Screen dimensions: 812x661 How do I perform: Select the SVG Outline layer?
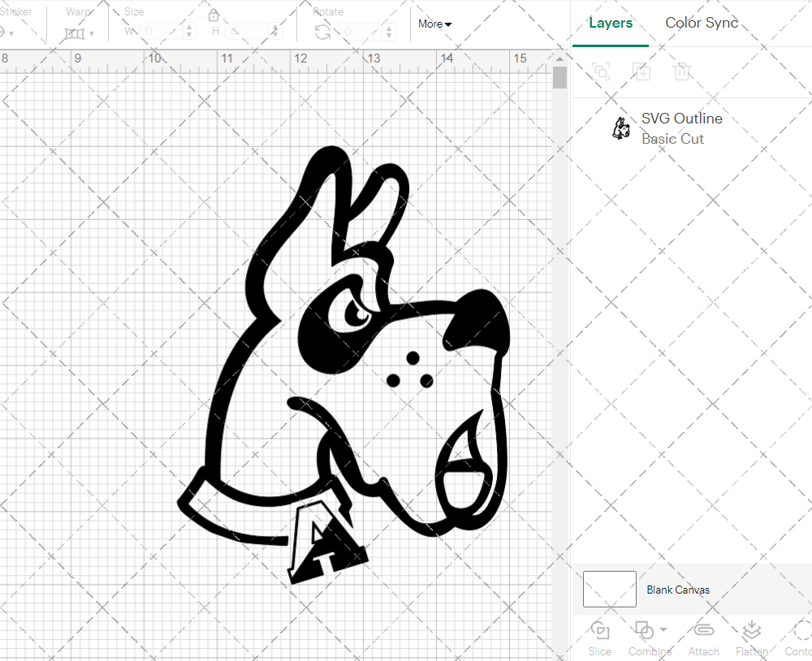click(x=681, y=127)
